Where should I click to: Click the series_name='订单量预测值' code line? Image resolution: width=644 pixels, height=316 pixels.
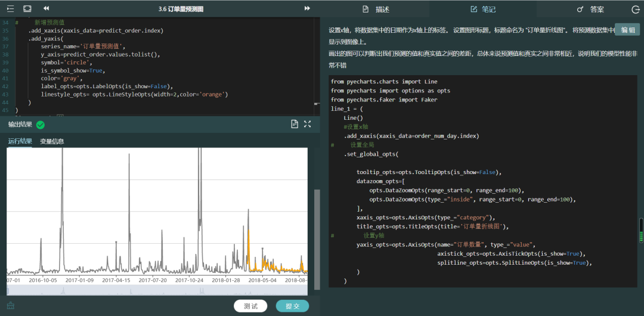coord(83,47)
